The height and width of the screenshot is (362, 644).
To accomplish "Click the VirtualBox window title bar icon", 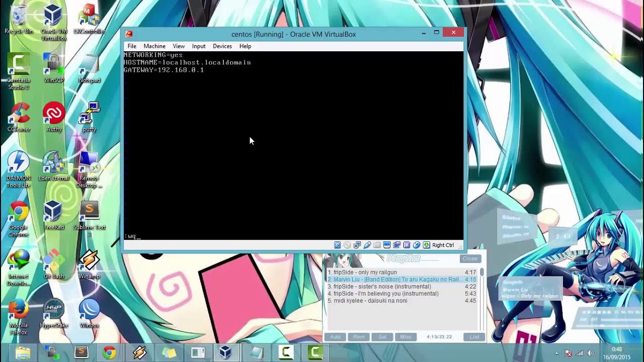I will point(129,34).
